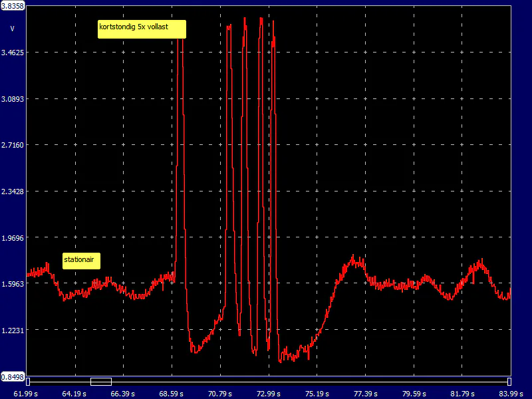This screenshot has height=399, width=532.
Task: Click the 3.8358 maximum voltage value box
Action: [x=13, y=6]
